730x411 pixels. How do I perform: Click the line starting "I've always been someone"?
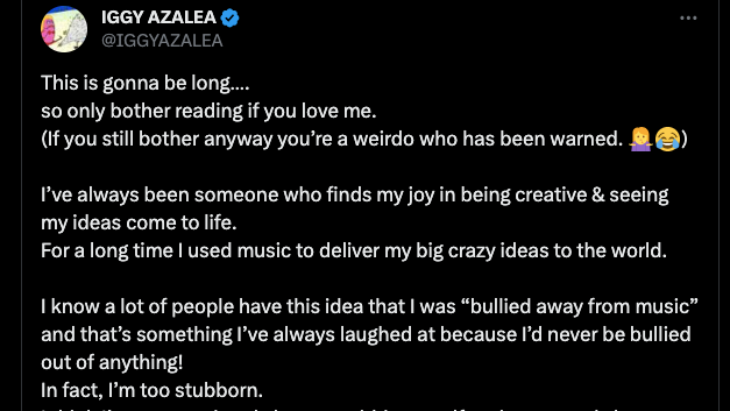click(x=355, y=195)
